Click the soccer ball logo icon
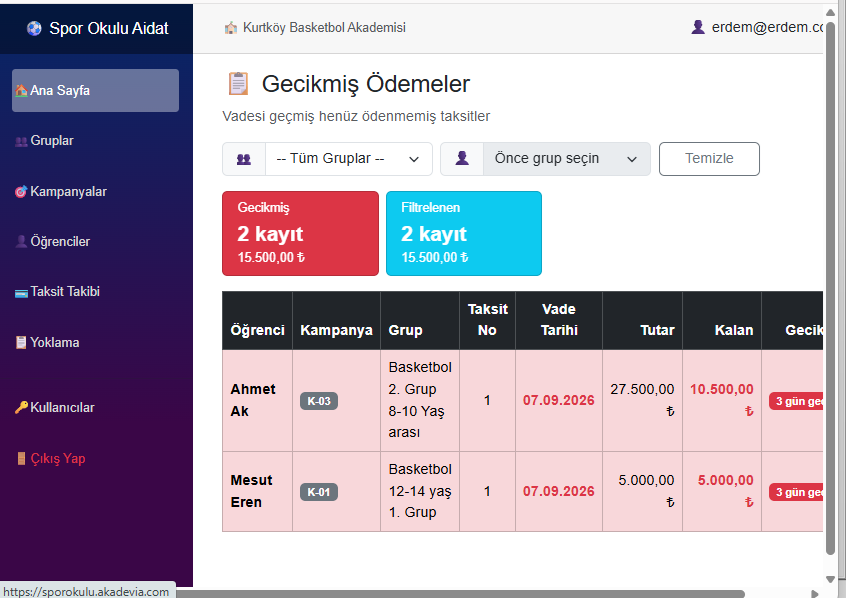Screen dimensions: 846x598 [34, 28]
